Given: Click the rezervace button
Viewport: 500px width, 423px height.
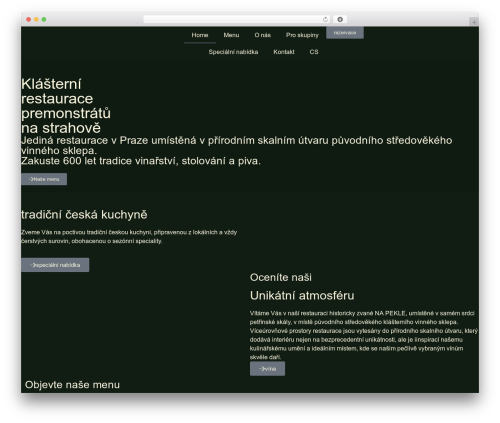Looking at the screenshot, I should pyautogui.click(x=345, y=33).
